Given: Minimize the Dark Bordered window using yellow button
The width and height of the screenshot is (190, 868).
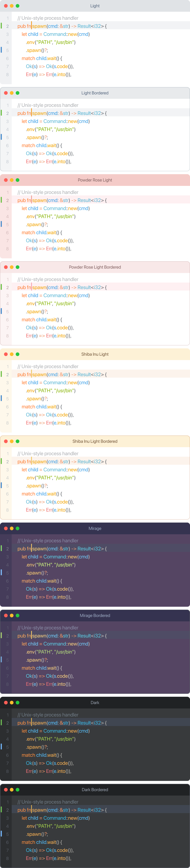Looking at the screenshot, I should pos(12,790).
